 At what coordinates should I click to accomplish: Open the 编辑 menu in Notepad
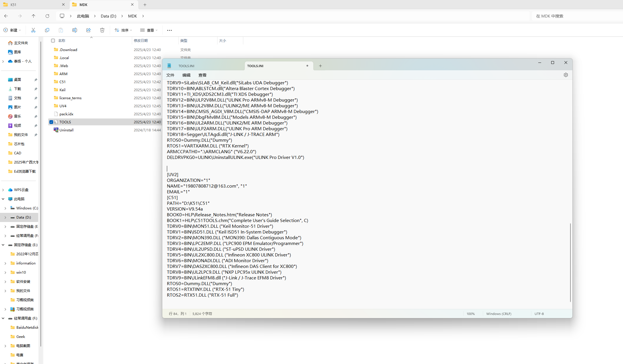186,75
